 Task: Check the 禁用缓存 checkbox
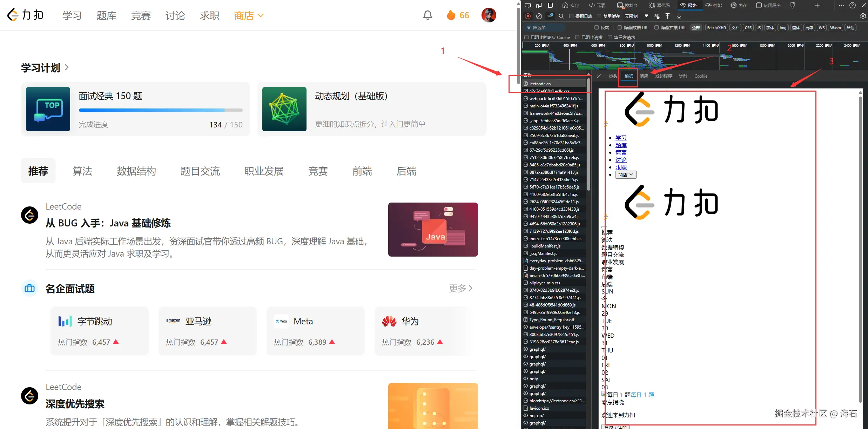tap(599, 16)
